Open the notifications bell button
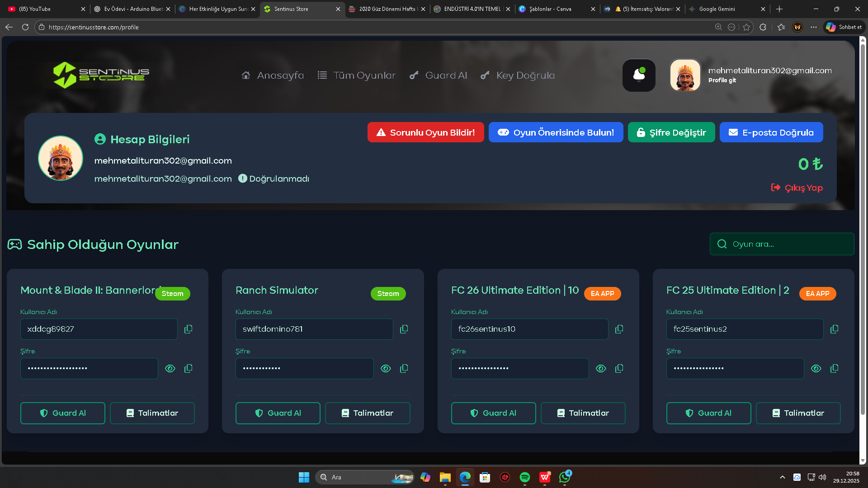868x488 pixels. [639, 75]
